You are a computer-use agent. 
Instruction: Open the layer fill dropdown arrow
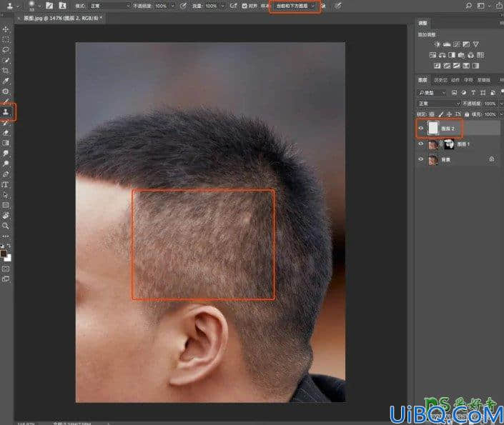(501, 114)
